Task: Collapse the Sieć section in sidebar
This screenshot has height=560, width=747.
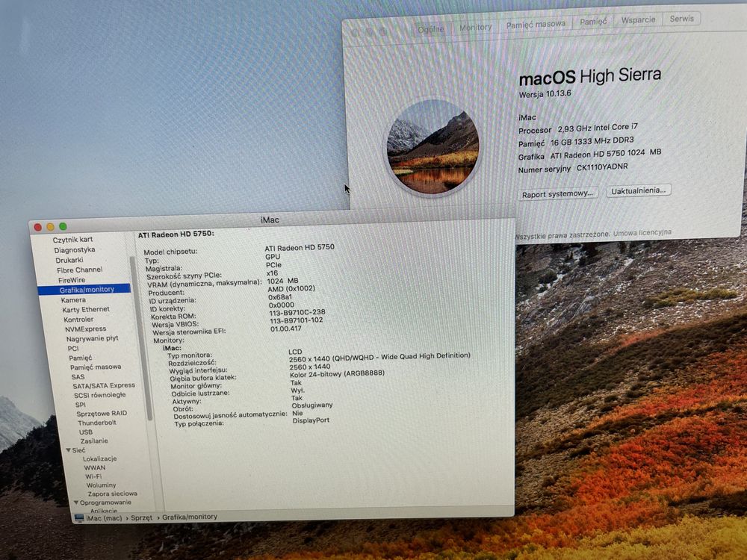Action: [x=69, y=450]
